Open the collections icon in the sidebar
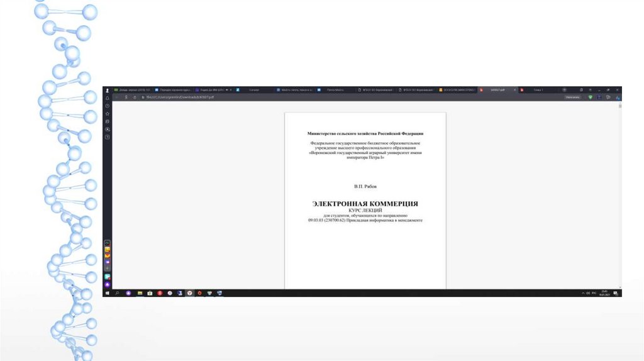 [x=108, y=121]
